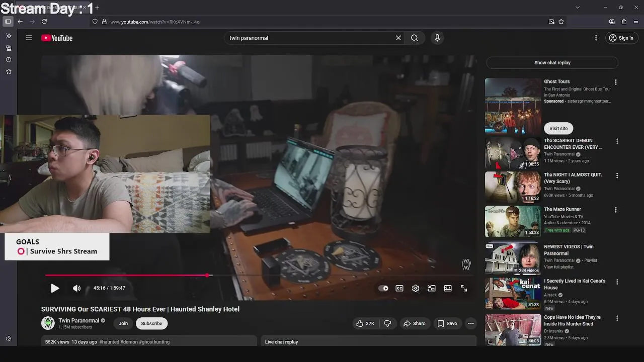Open the shield tracking protection icon

[95, 22]
